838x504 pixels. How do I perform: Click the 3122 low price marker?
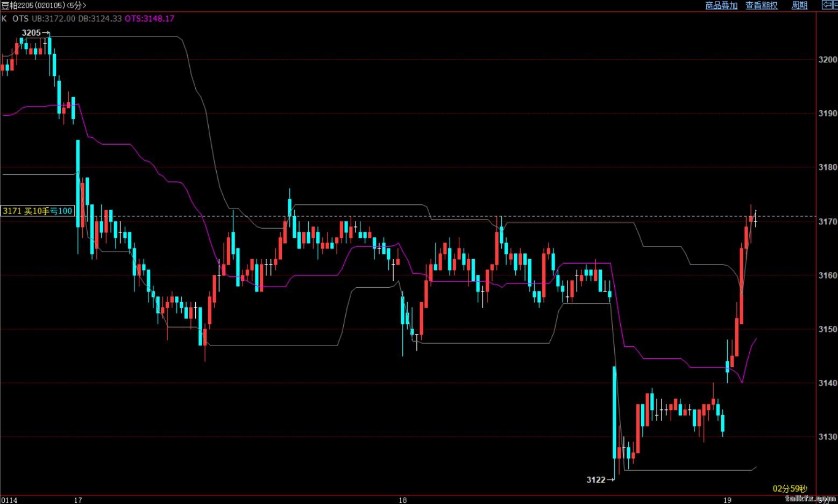pyautogui.click(x=596, y=480)
